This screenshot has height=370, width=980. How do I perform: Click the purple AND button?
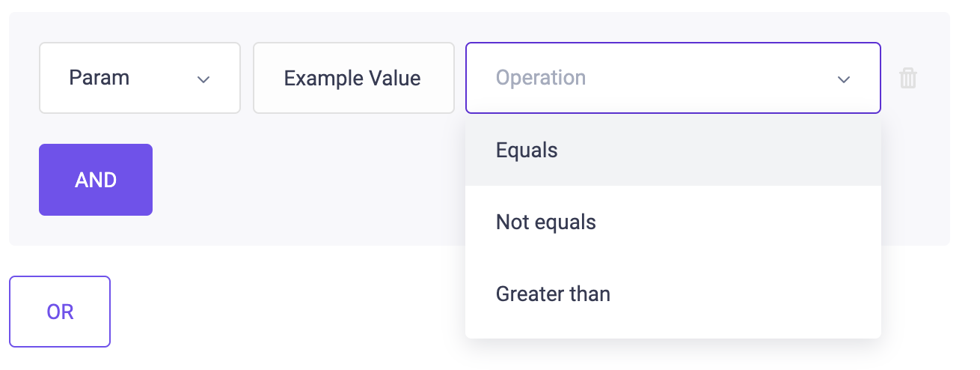[x=96, y=180]
